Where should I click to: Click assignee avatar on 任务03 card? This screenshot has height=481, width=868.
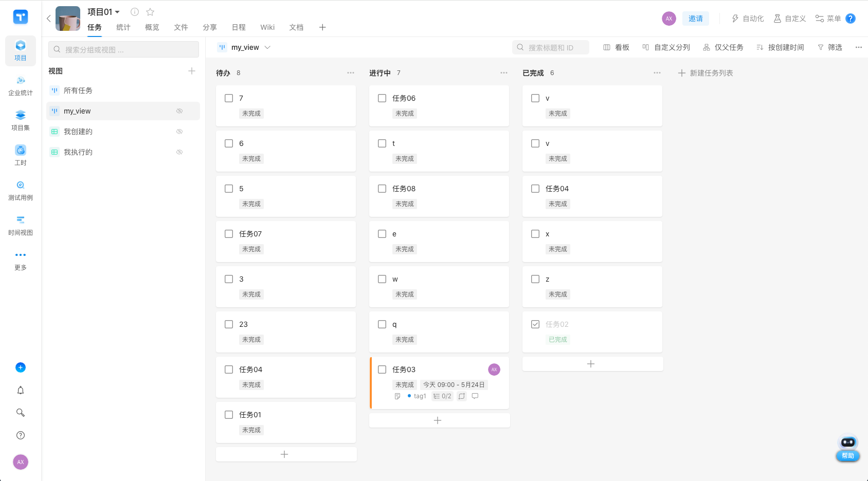pyautogui.click(x=494, y=369)
